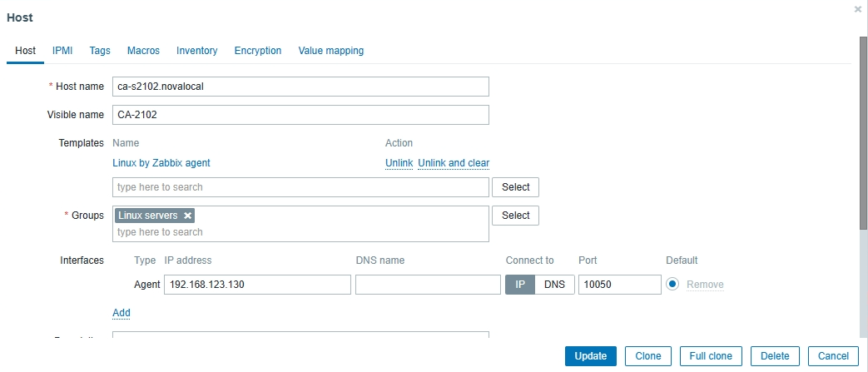Viewport: 868px width, 372px height.
Task: Switch connection to DNS
Action: coord(554,284)
